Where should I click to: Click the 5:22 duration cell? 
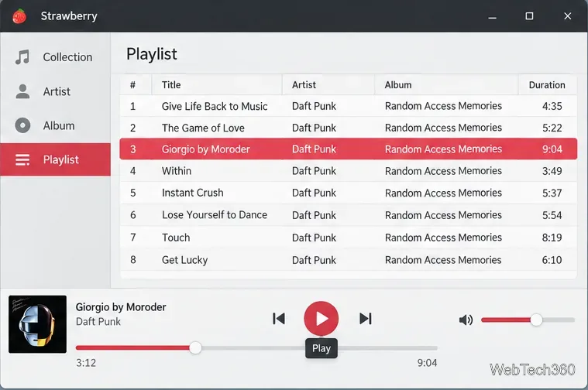552,128
